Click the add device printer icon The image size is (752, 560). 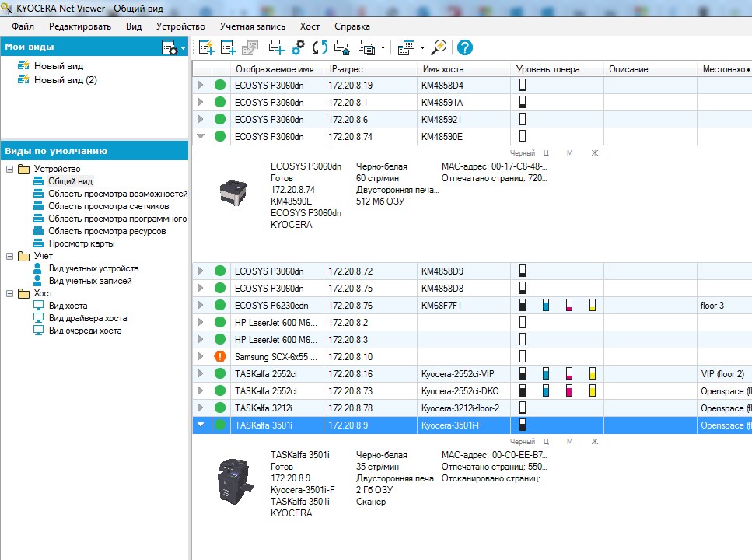[276, 47]
